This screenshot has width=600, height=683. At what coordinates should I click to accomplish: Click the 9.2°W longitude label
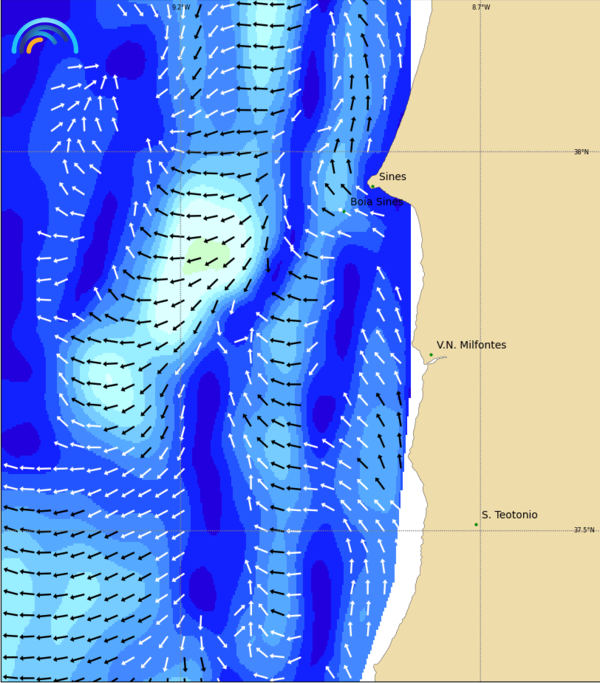click(180, 7)
